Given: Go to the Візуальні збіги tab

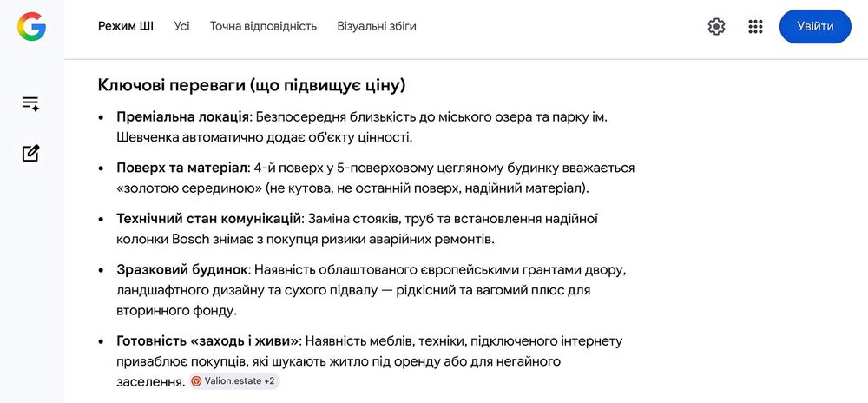Looking at the screenshot, I should point(377,26).
